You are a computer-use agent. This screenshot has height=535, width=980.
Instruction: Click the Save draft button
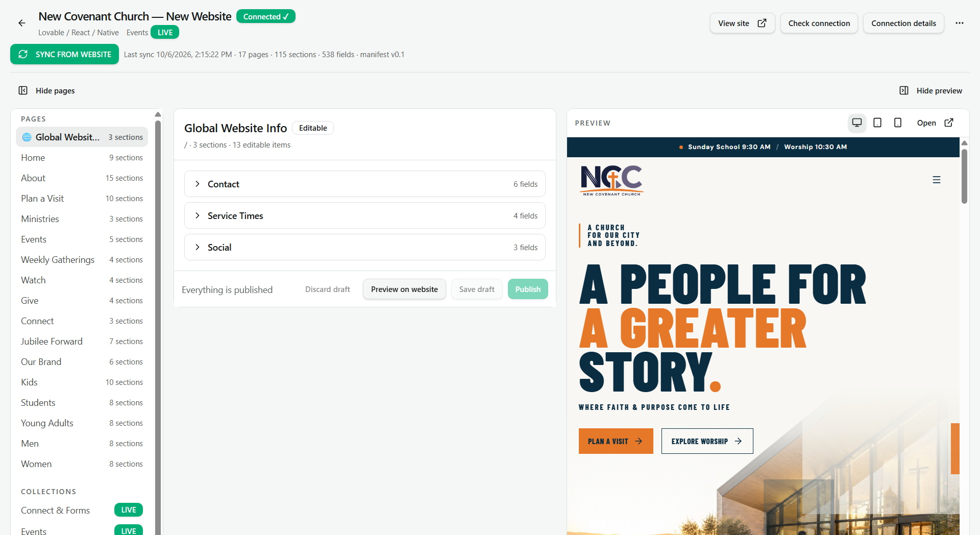pyautogui.click(x=477, y=289)
